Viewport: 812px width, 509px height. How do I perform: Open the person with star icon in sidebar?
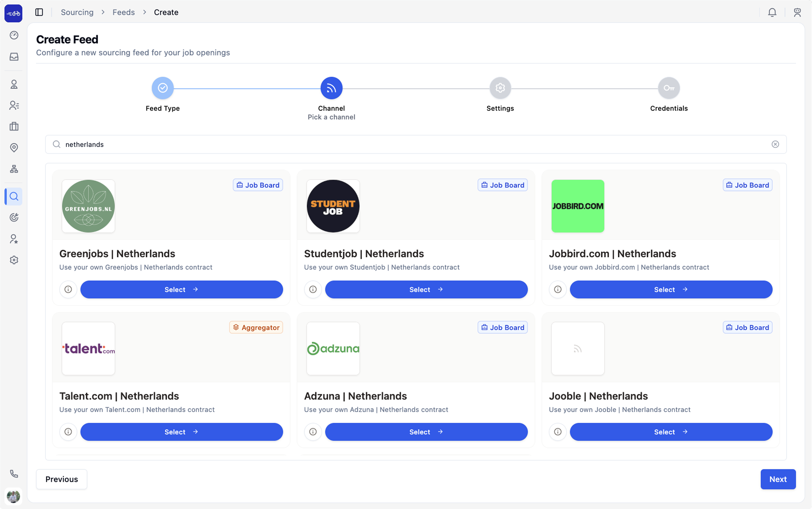pos(14,239)
